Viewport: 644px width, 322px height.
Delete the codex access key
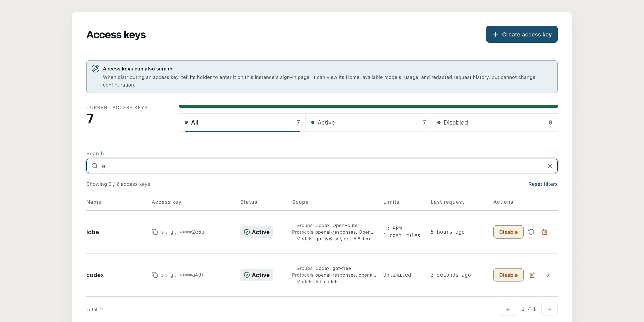tap(532, 275)
